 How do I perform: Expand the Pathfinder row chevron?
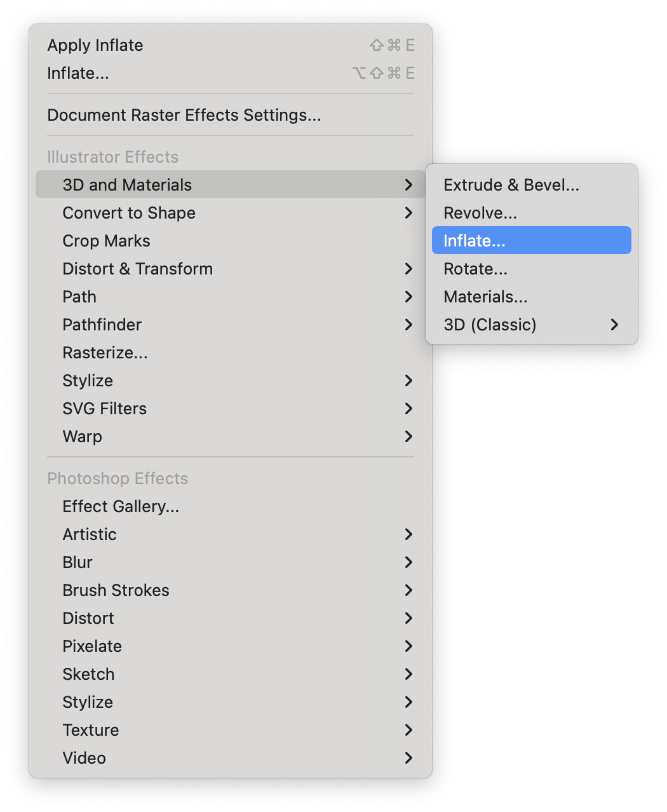tap(408, 325)
